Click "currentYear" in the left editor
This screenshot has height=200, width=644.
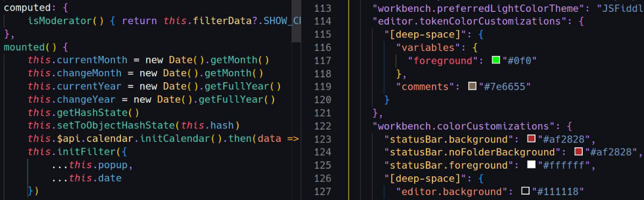89,87
